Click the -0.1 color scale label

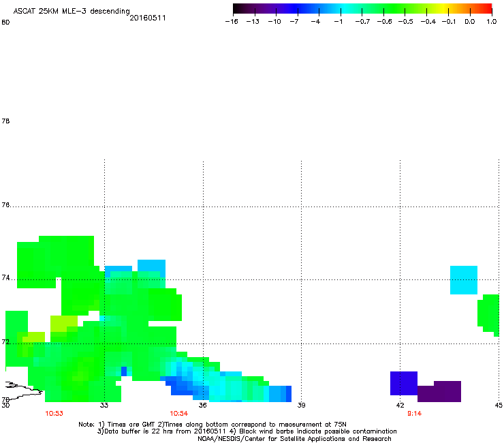pyautogui.click(x=449, y=22)
